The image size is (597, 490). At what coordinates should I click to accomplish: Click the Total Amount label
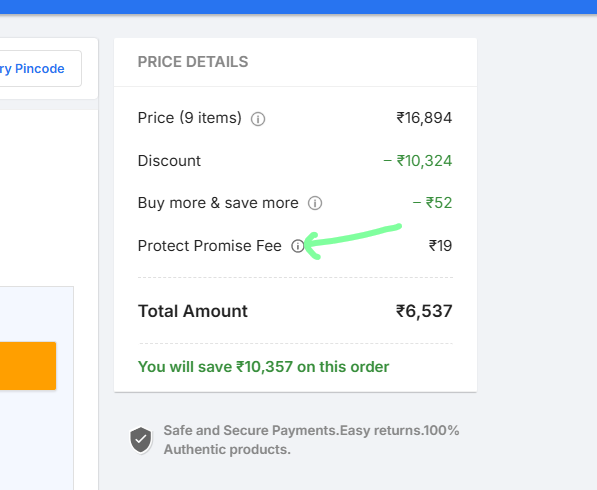coord(193,311)
